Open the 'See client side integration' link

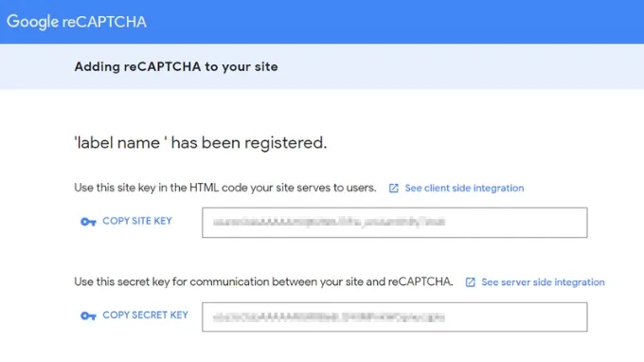tap(464, 189)
